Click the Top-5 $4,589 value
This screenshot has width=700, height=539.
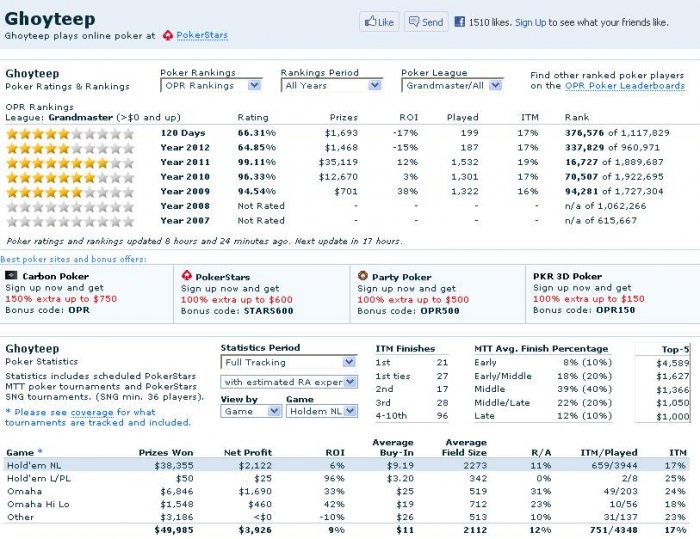click(673, 364)
